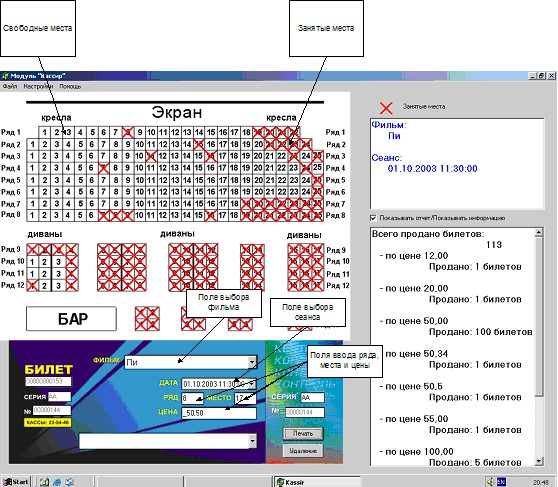The image size is (558, 487).
Task: Click occupied seat 16 in Ряд 8
Action: [211, 215]
